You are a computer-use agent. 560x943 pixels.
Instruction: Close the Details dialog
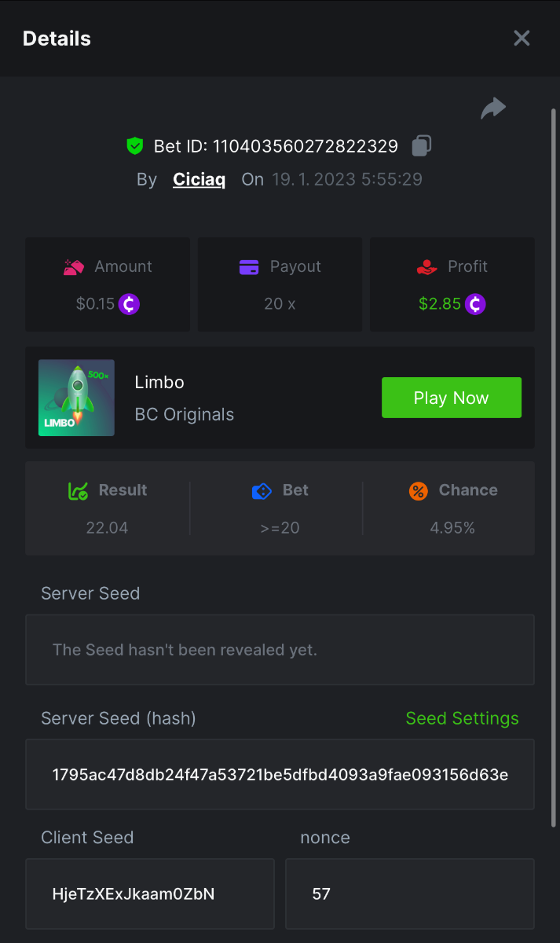(x=522, y=39)
